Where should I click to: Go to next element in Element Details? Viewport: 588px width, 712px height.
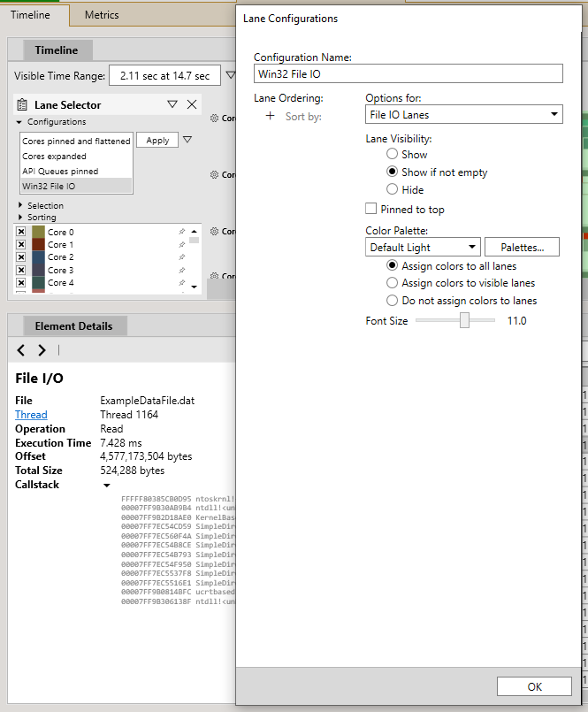click(42, 350)
